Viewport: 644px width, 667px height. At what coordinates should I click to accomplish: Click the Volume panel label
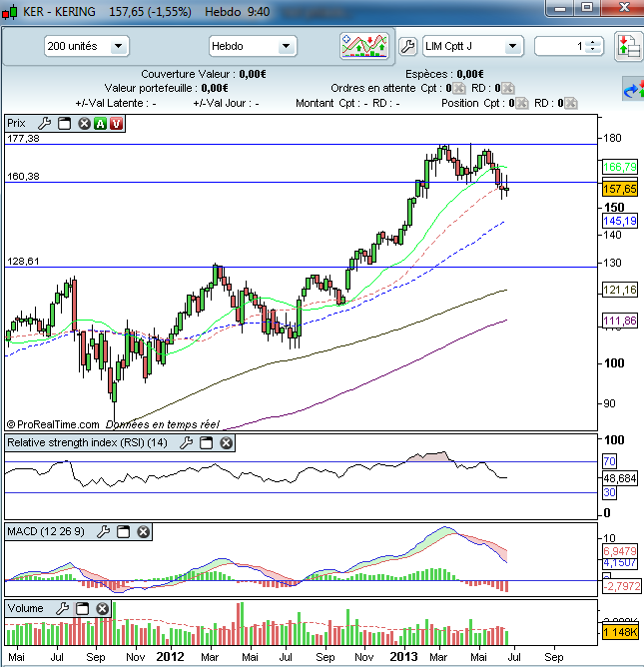26,609
